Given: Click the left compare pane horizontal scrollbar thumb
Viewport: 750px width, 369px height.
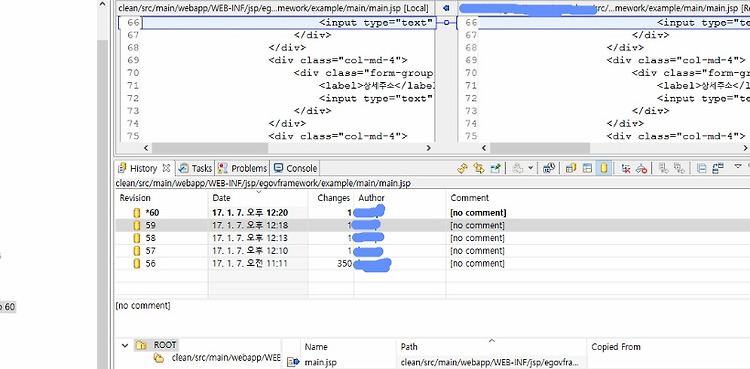Looking at the screenshot, I should point(210,148).
